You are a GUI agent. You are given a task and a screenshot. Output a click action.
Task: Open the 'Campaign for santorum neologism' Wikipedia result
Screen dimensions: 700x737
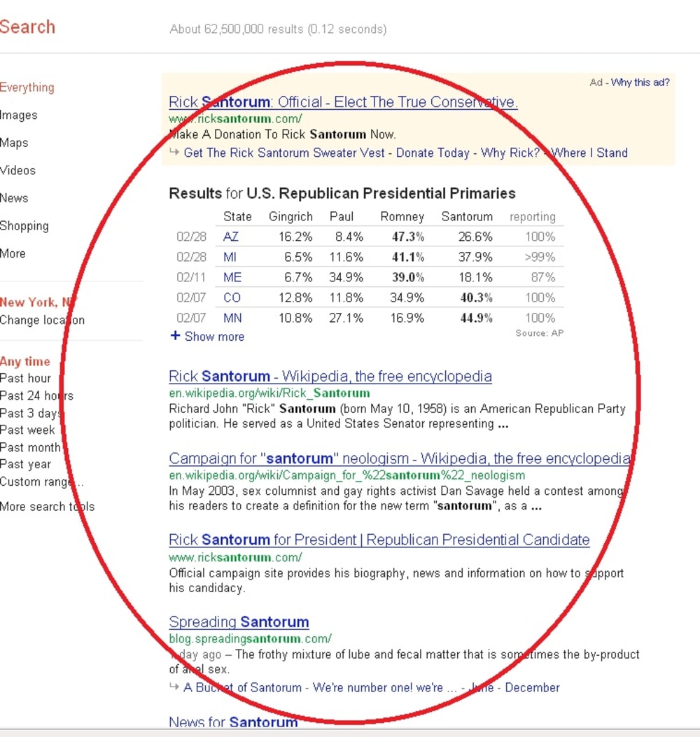(x=400, y=458)
